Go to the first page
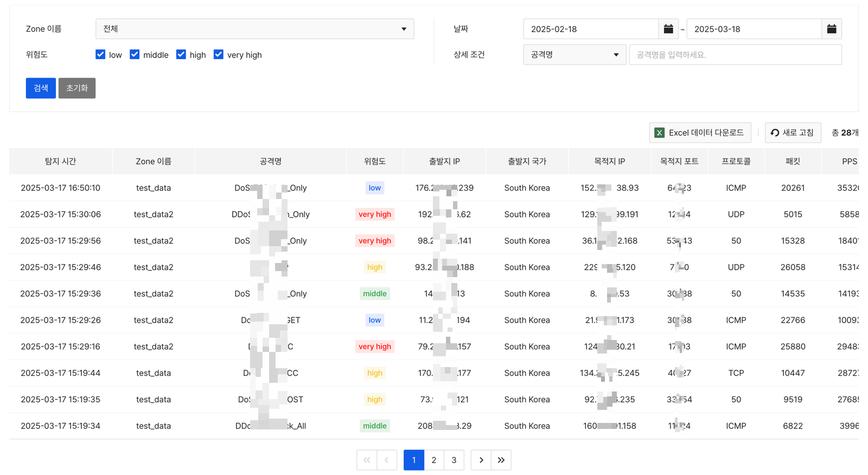Viewport: 868px width, 475px height. pos(367,460)
